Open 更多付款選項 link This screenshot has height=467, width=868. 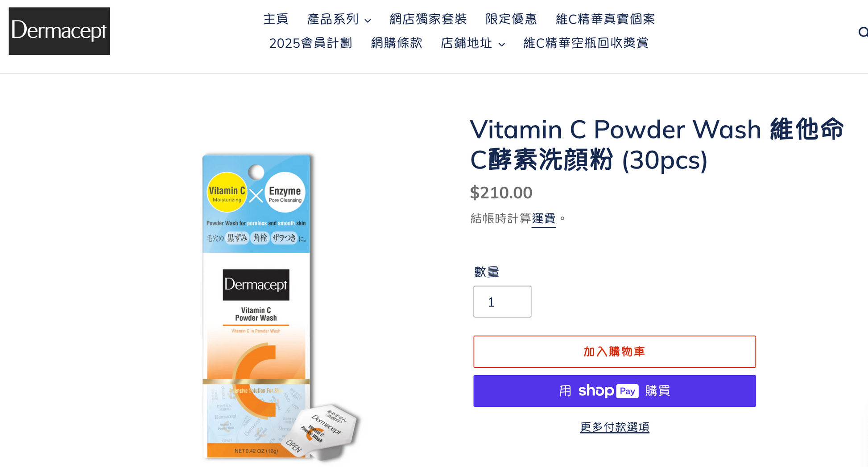615,427
